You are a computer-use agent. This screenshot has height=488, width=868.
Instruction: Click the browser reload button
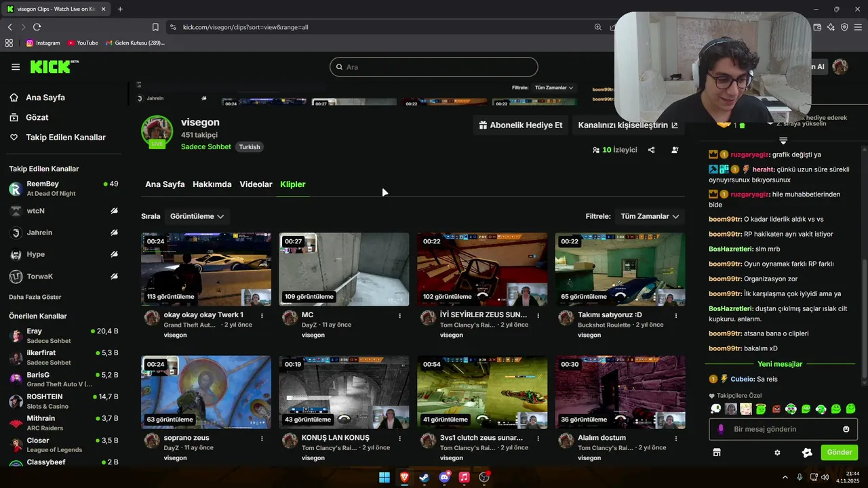37,27
